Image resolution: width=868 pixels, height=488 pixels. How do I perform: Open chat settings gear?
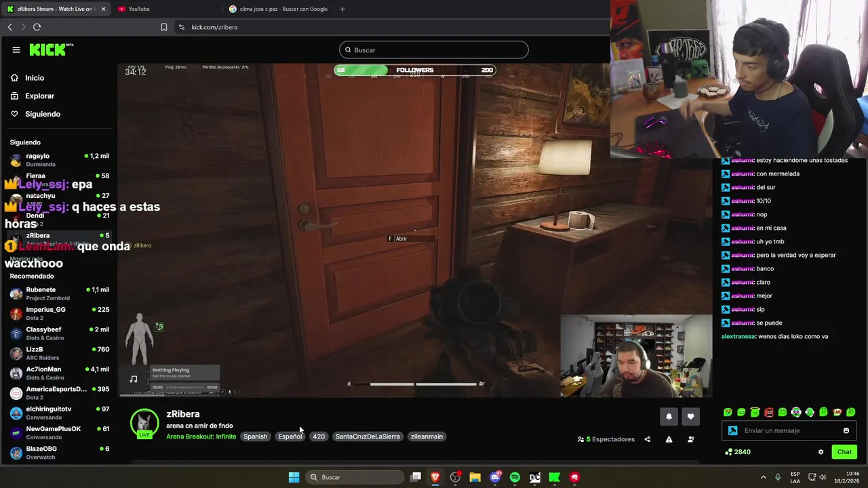click(x=821, y=452)
